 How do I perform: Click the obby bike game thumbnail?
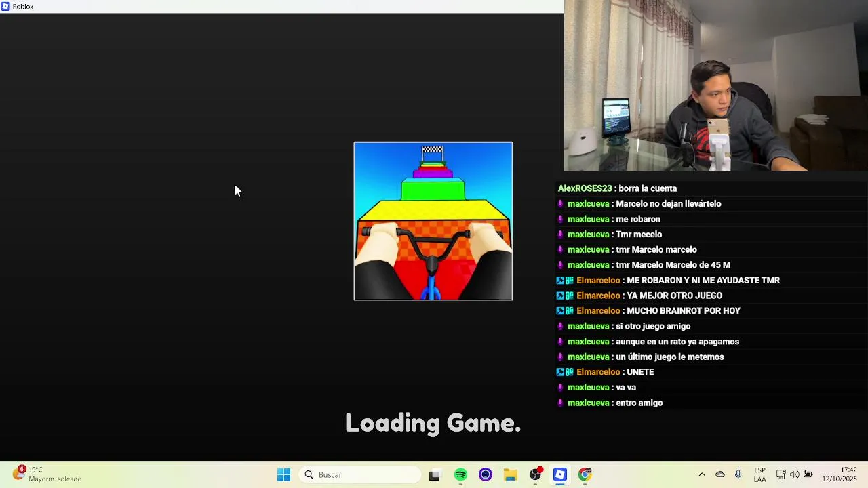433,221
